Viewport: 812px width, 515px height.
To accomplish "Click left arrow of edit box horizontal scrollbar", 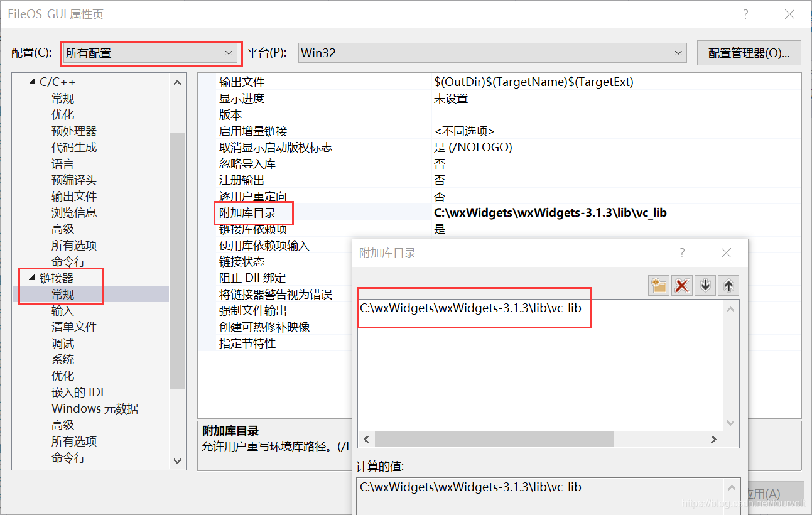I will coord(367,439).
